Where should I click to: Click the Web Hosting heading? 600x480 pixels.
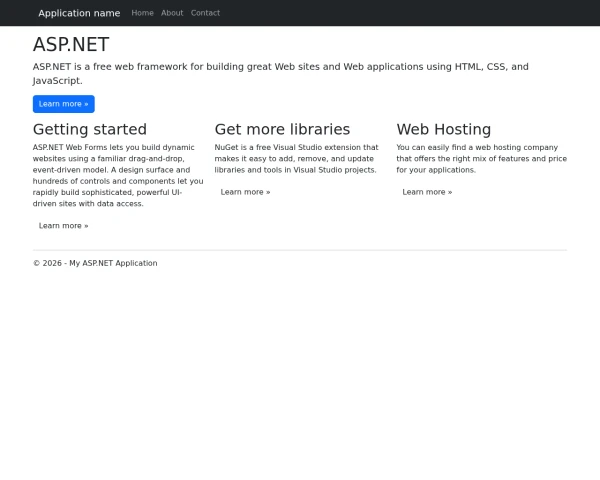click(x=443, y=129)
